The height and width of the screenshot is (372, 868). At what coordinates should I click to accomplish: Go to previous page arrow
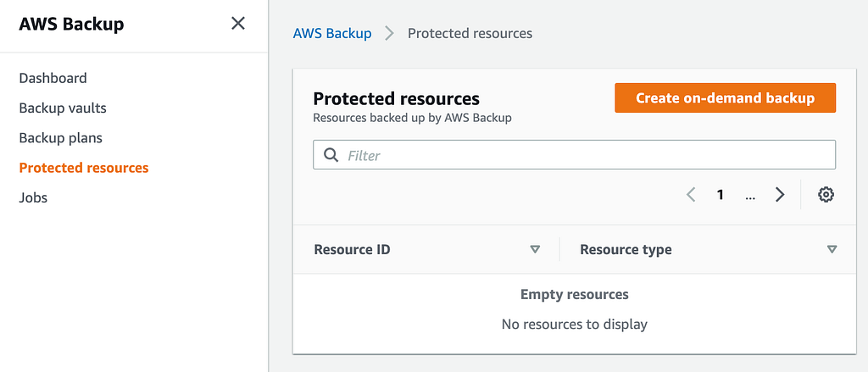click(x=691, y=194)
